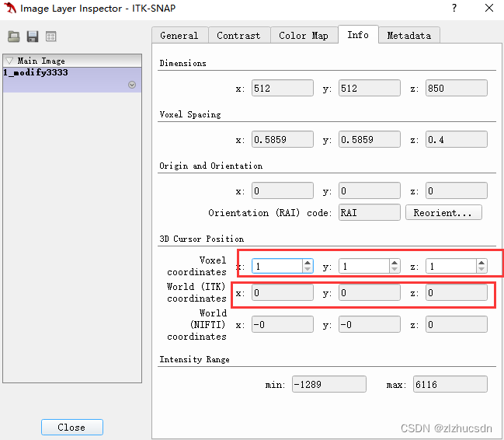Click the Intensity min field -1289
This screenshot has width=504, height=440.
coord(329,384)
